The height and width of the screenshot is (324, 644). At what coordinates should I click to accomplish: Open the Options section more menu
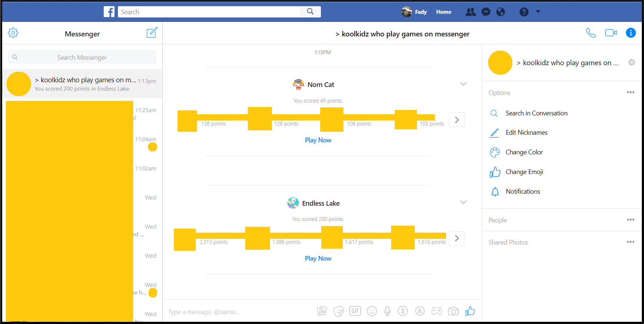coord(631,92)
